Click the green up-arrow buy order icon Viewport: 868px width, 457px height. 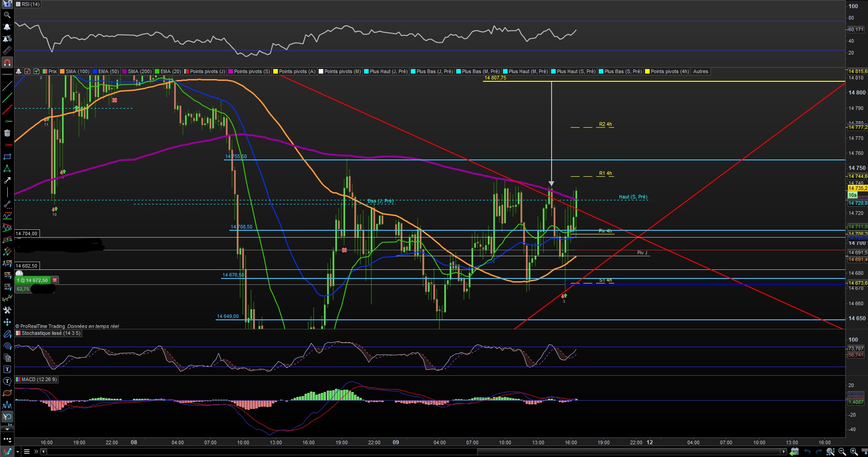pos(36,71)
